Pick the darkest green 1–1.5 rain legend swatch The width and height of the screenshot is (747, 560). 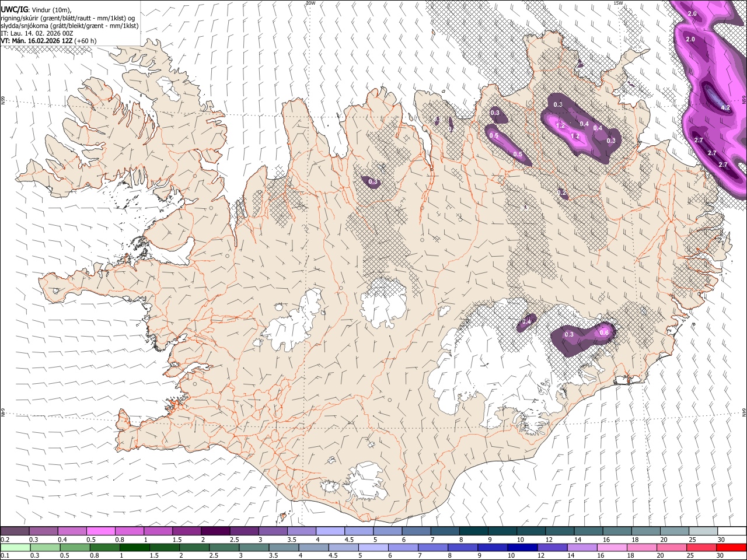pyautogui.click(x=134, y=547)
